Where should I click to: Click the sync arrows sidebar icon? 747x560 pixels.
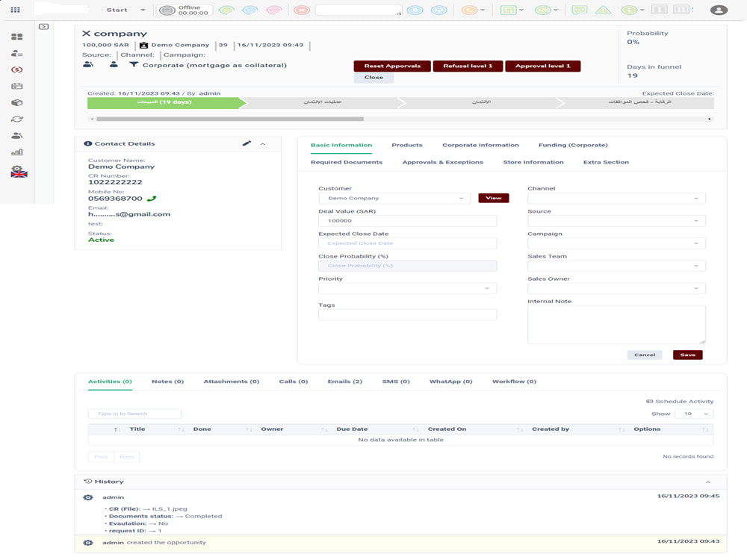coord(17,119)
